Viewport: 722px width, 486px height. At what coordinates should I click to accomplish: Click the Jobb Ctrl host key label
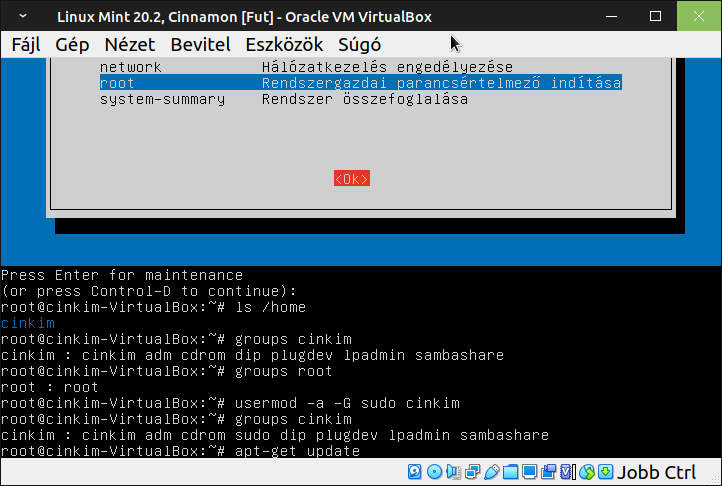point(657,472)
